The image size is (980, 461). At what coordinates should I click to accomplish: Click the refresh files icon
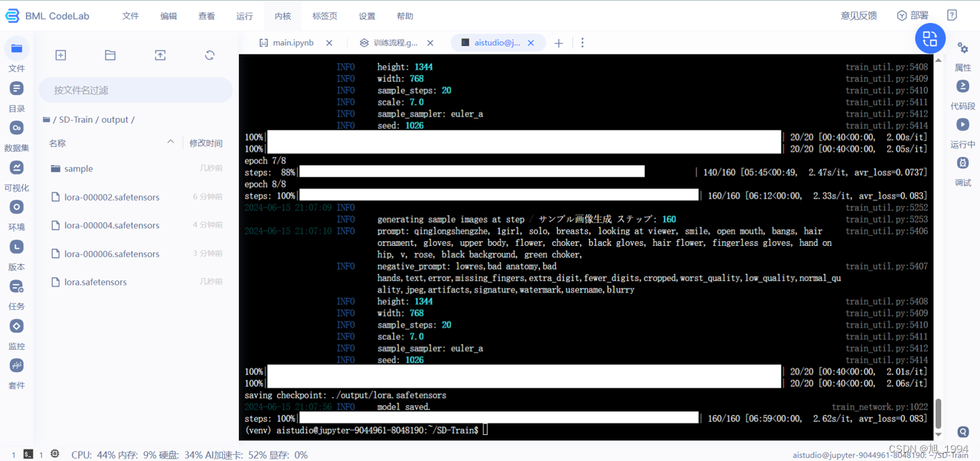pos(208,54)
